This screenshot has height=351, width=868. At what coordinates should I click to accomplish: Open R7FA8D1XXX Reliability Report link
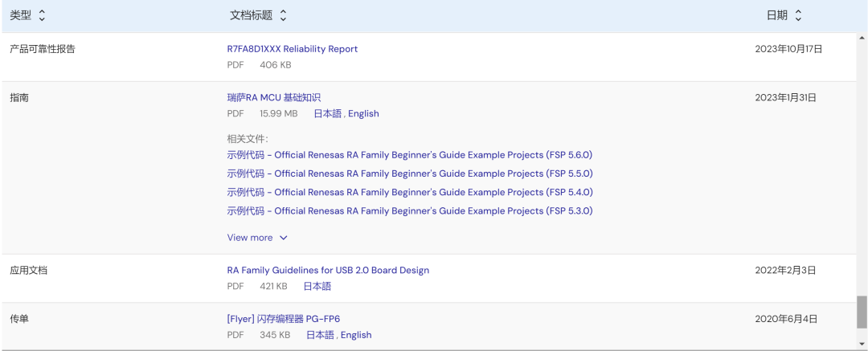[292, 49]
